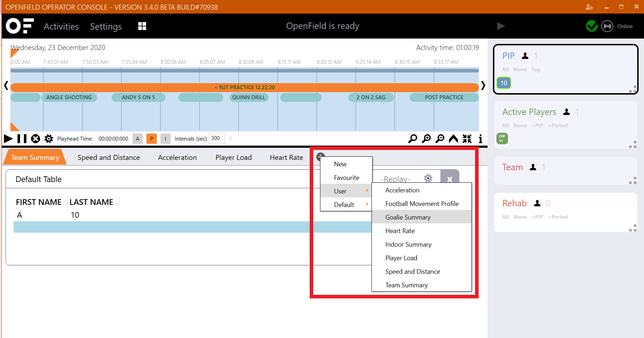Image resolution: width=644 pixels, height=338 pixels.
Task: Pause playback using the Pause icon
Action: pyautogui.click(x=22, y=138)
